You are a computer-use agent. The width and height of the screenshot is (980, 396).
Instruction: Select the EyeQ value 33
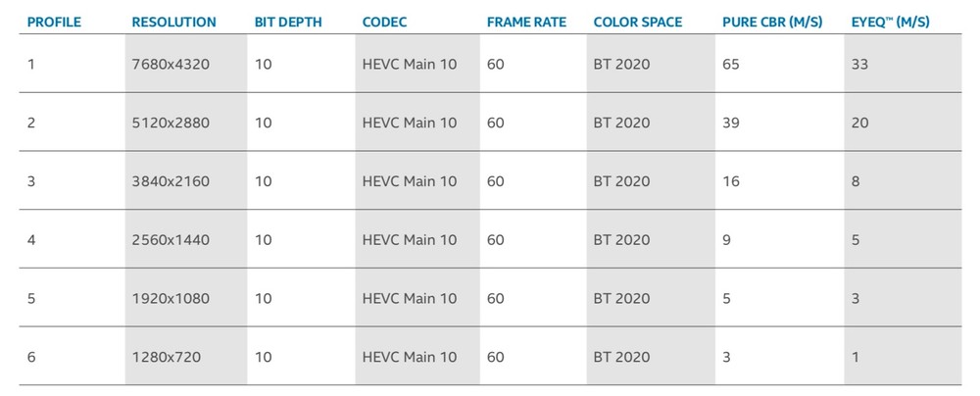[x=859, y=64]
